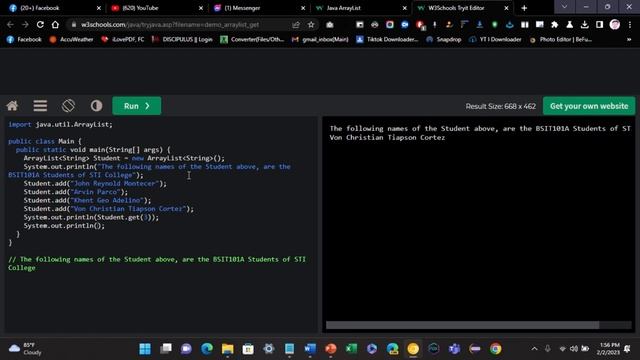Run the Java code
The height and width of the screenshot is (360, 640).
point(137,106)
